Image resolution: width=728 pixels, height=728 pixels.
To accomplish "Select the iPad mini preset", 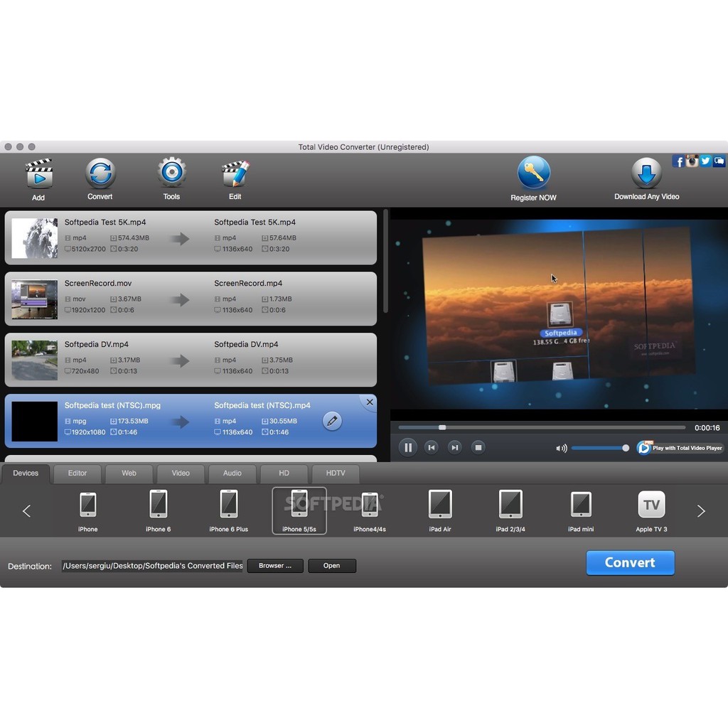I will [581, 510].
